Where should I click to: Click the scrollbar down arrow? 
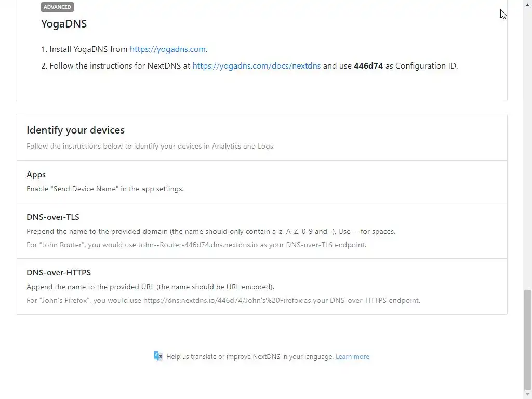click(527, 395)
